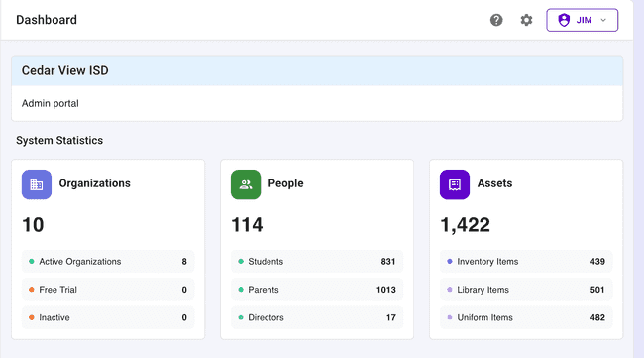Click the Organizations building icon
This screenshot has height=358, width=644.
37,184
